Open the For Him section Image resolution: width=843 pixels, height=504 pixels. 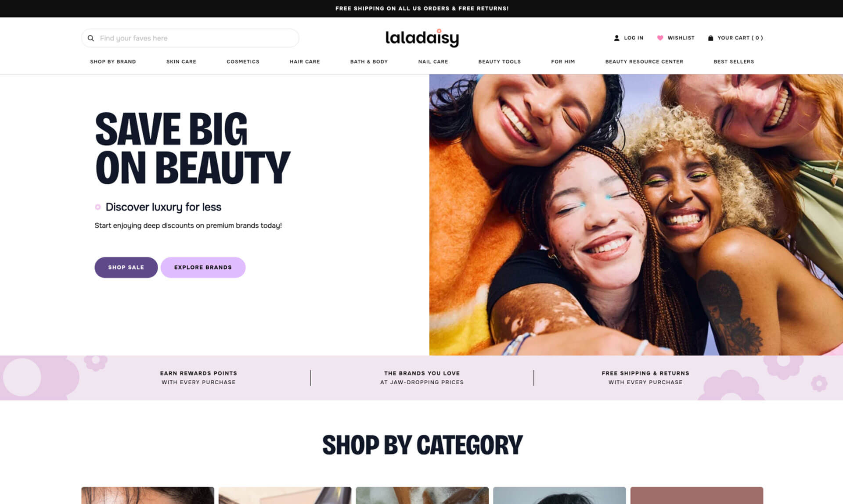(x=563, y=62)
